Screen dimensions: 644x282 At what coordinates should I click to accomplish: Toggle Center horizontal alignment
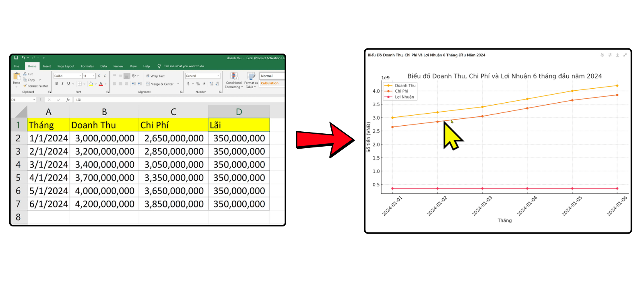[x=120, y=84]
